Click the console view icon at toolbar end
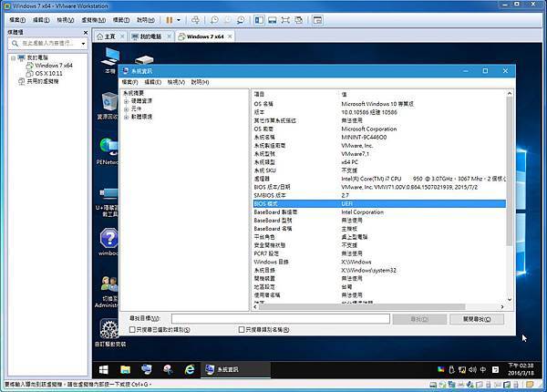This screenshot has height=392, width=547. click(317, 20)
